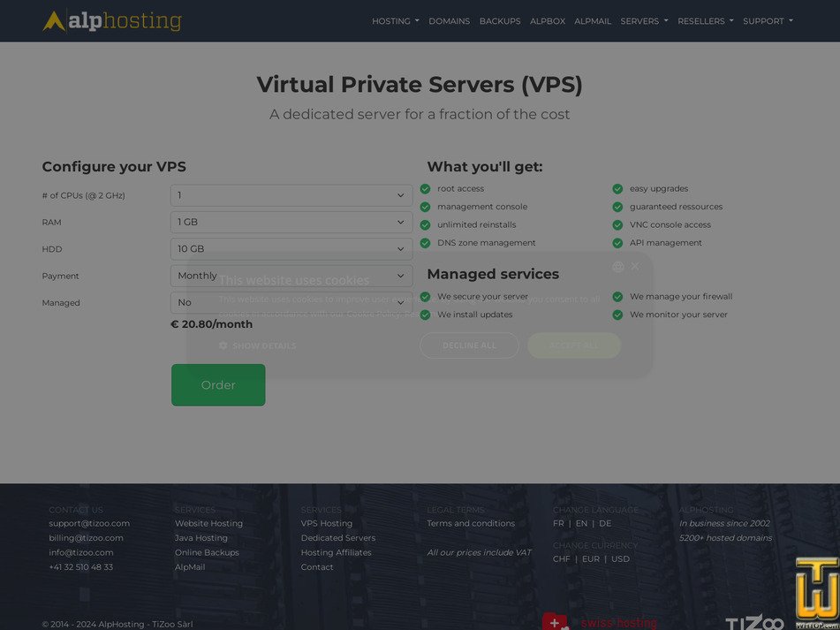Click the checkmark icon beside unlimited reinstalls
This screenshot has width=840, height=630.
426,225
